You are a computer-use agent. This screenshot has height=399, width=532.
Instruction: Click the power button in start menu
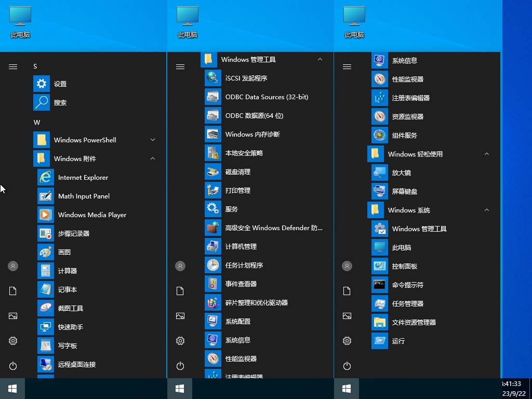coord(13,366)
